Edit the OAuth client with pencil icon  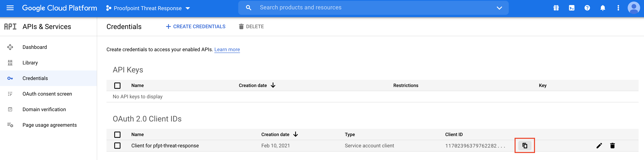599,146
